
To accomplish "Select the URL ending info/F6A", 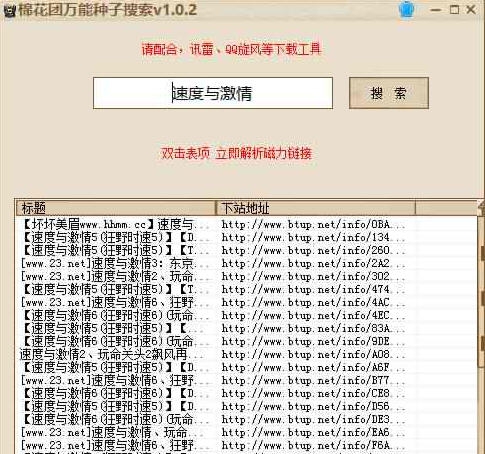I will pyautogui.click(x=313, y=445).
